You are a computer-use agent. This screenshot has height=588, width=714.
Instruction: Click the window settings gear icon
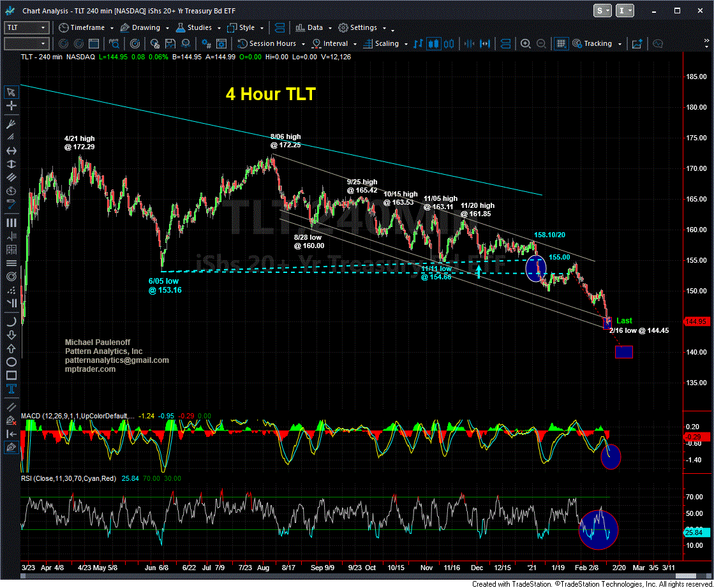pyautogui.click(x=222, y=44)
